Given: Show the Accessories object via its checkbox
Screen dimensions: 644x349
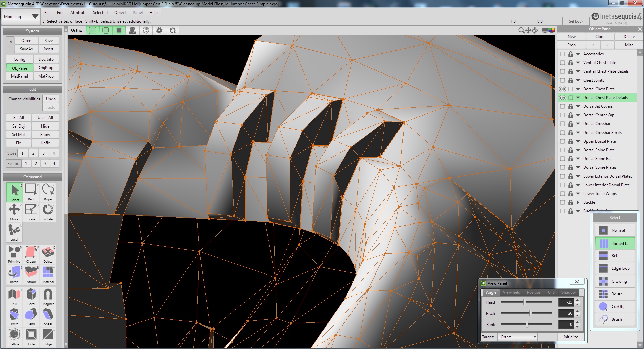Looking at the screenshot, I should pos(562,54).
